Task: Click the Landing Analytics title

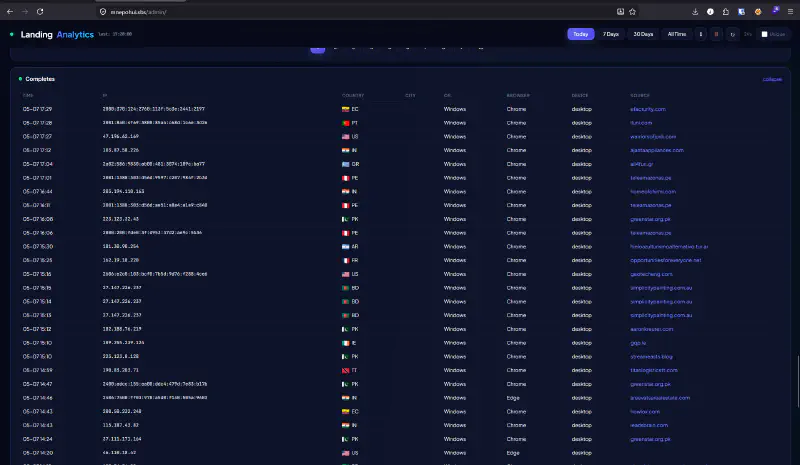Action: click(x=57, y=34)
